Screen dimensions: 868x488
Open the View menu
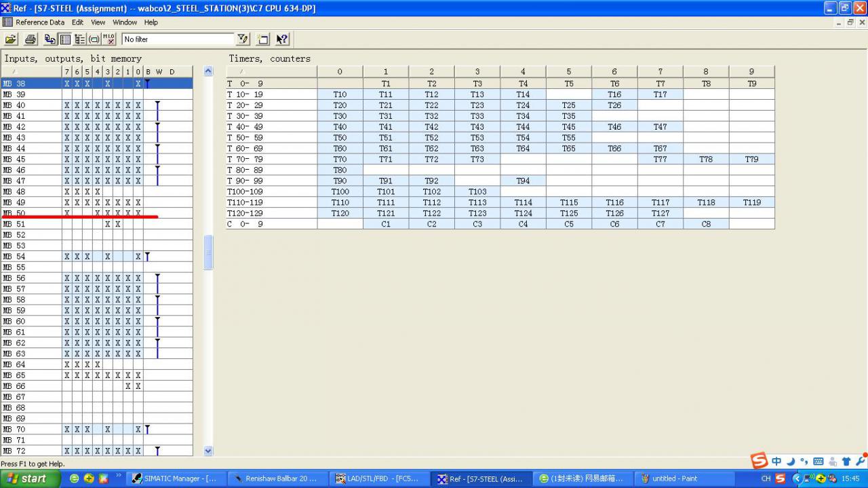(x=98, y=22)
